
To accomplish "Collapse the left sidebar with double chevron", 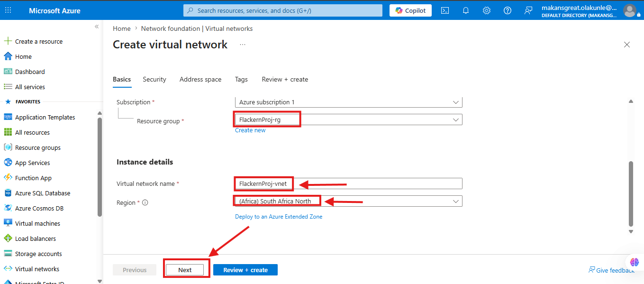I will 97,27.
